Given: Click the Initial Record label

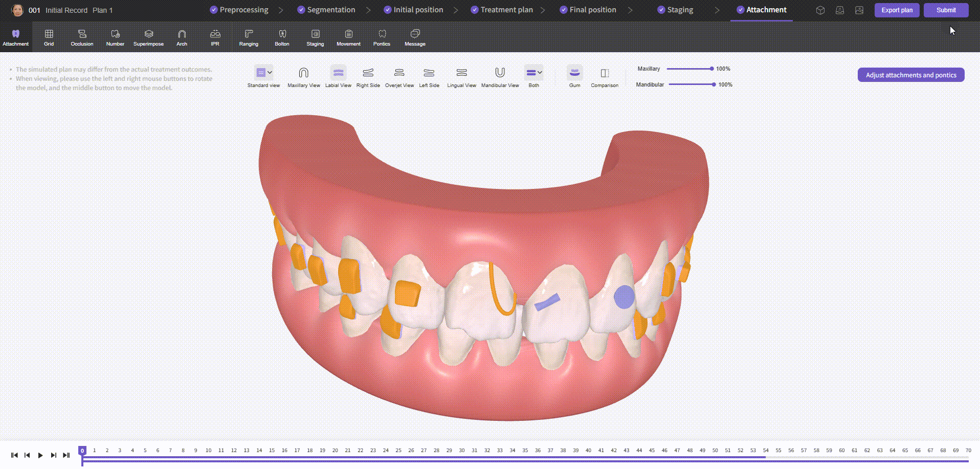Looking at the screenshot, I should point(66,10).
